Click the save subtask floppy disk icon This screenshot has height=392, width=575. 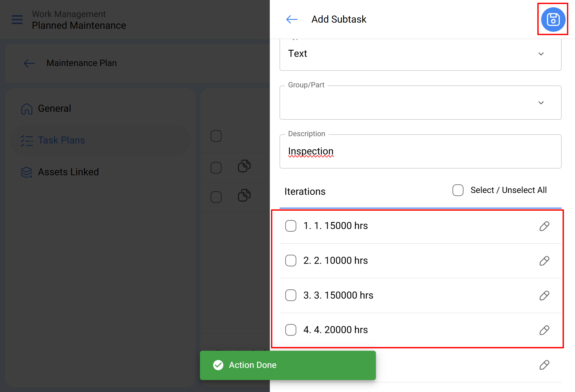pyautogui.click(x=553, y=20)
